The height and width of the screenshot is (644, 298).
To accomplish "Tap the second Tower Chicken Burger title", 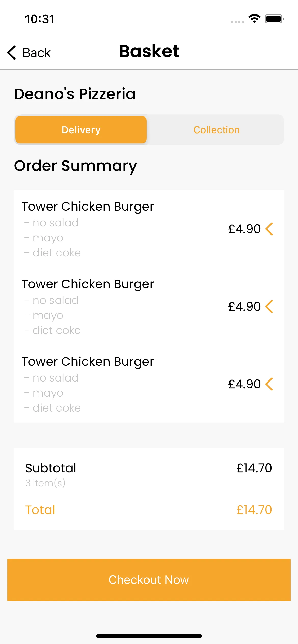I will [88, 284].
